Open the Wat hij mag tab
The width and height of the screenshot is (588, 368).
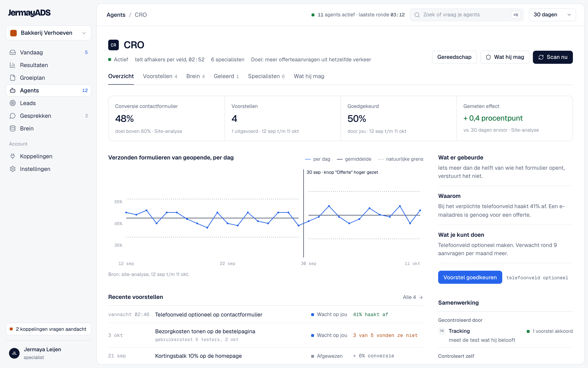pos(309,76)
